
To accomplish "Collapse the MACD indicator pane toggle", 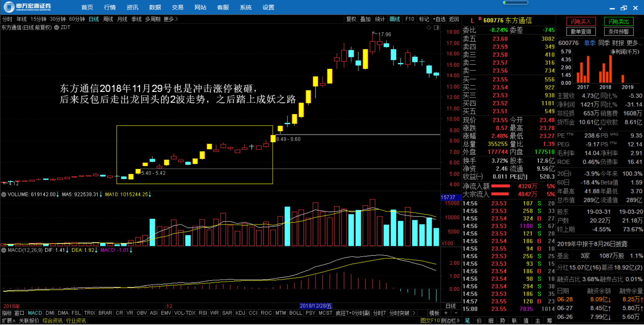I will (4, 250).
